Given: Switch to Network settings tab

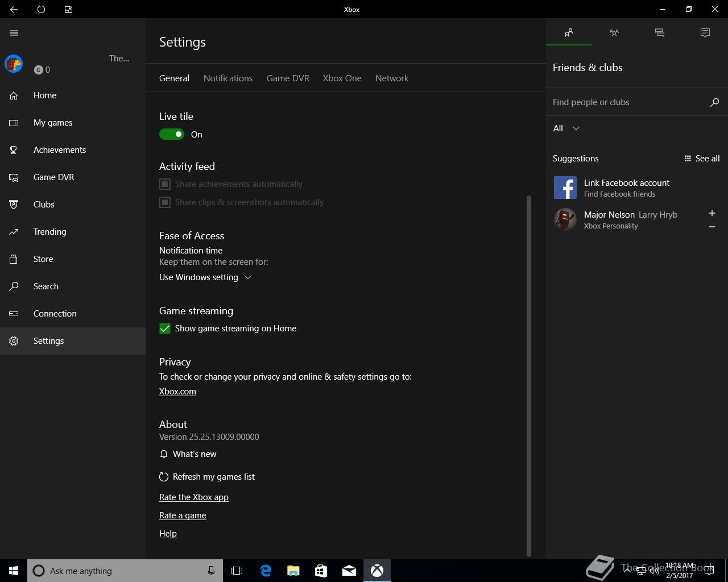Looking at the screenshot, I should (x=392, y=78).
